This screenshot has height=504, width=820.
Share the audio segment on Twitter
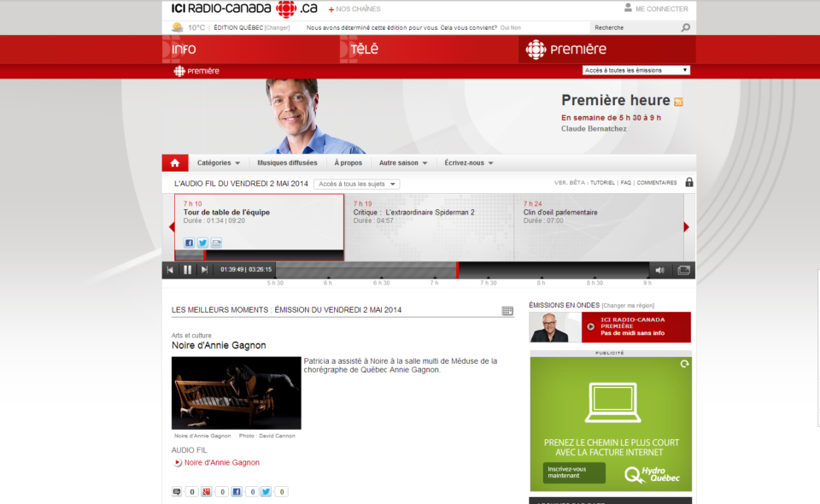(x=202, y=243)
